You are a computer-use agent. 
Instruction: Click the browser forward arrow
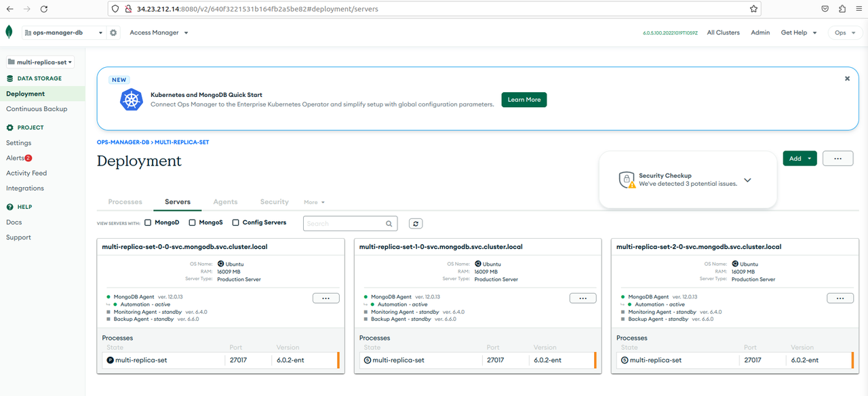pos(26,9)
